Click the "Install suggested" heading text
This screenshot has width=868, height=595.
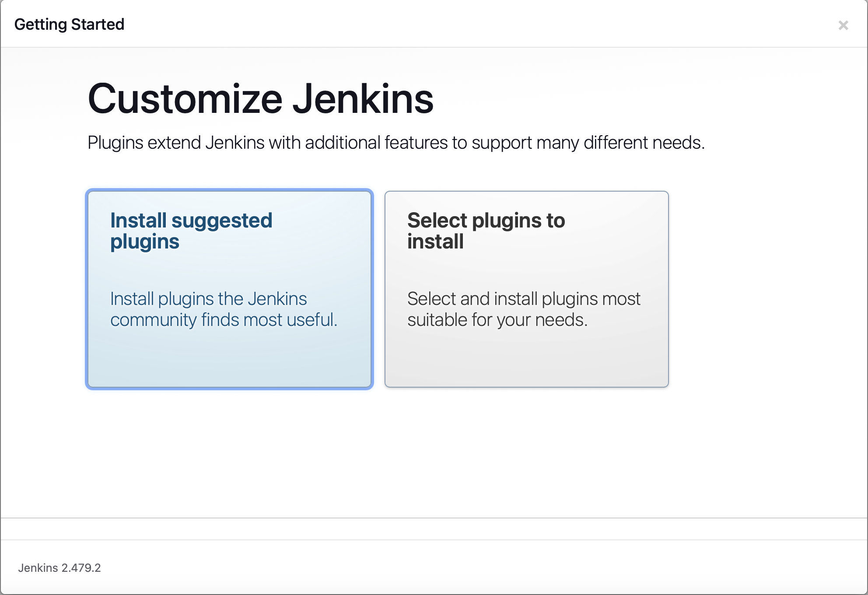(x=191, y=220)
